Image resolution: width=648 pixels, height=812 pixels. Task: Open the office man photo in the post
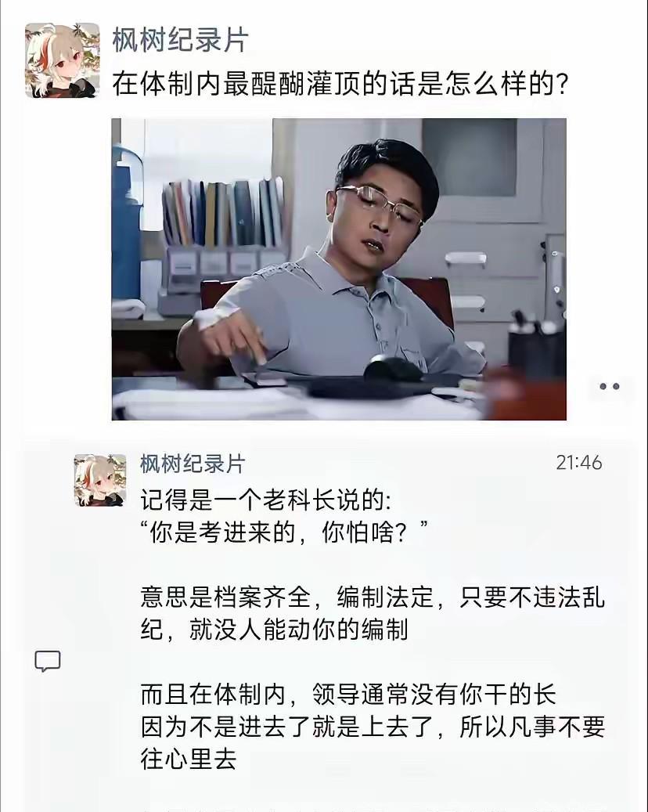[339, 269]
